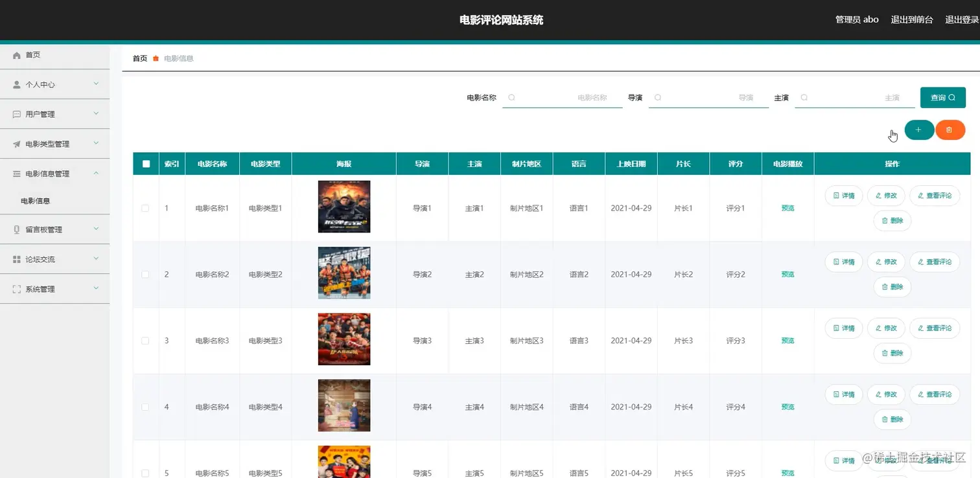The height and width of the screenshot is (478, 980).
Task: Click 预览 link in 电影名称2 row
Action: [788, 275]
